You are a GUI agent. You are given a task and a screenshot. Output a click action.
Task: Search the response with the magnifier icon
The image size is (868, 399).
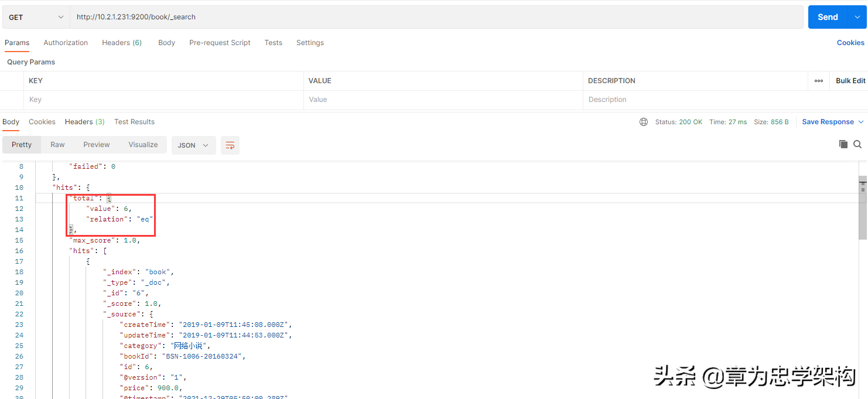point(857,144)
